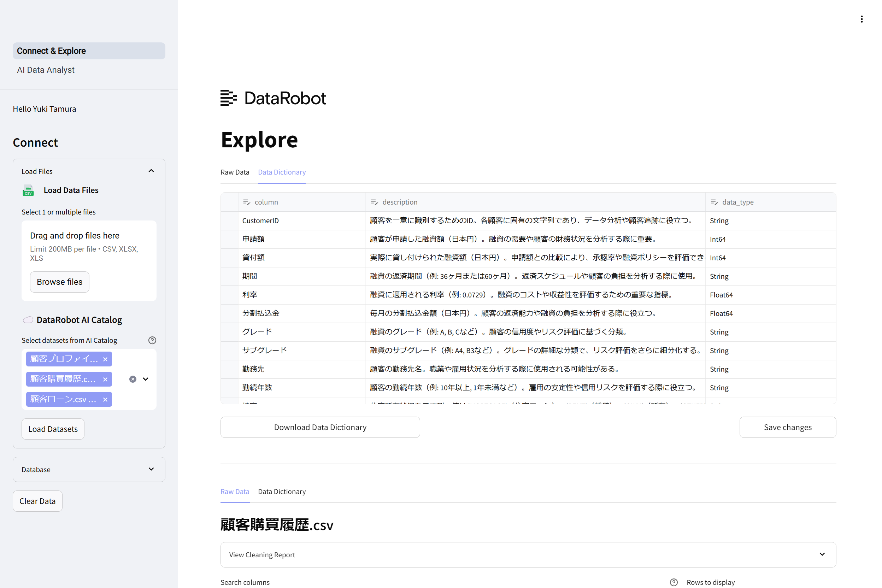Screen dimensions: 882x588
Task: Remove the 顧客購買履歴.csv dataset tag
Action: pos(105,380)
